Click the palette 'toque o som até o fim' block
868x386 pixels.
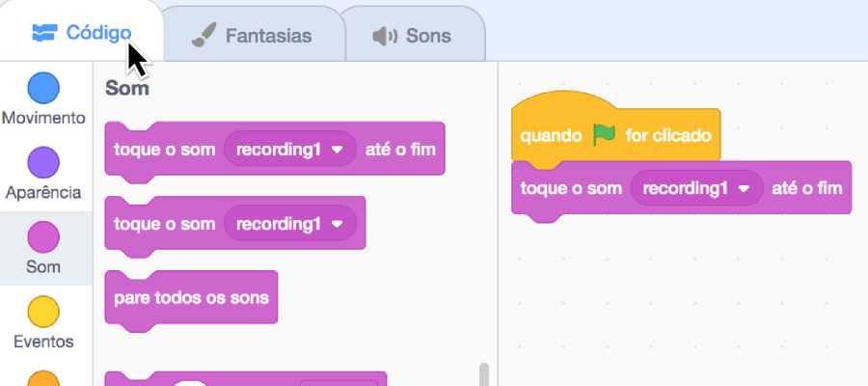[x=275, y=151]
